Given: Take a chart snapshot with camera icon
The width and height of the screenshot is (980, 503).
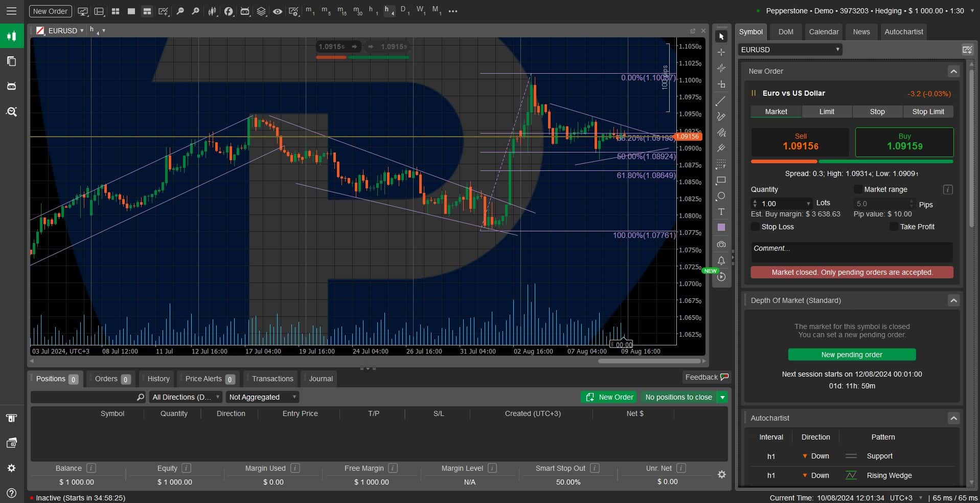Looking at the screenshot, I should click(x=721, y=244).
